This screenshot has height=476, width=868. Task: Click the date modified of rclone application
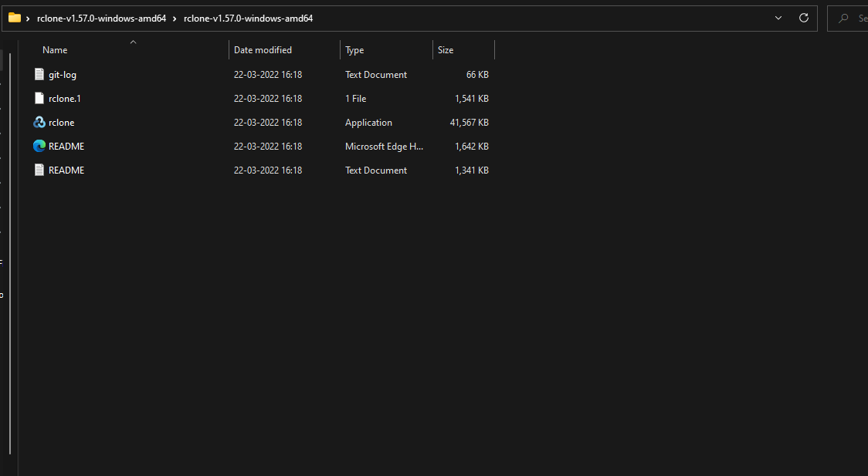coord(268,122)
